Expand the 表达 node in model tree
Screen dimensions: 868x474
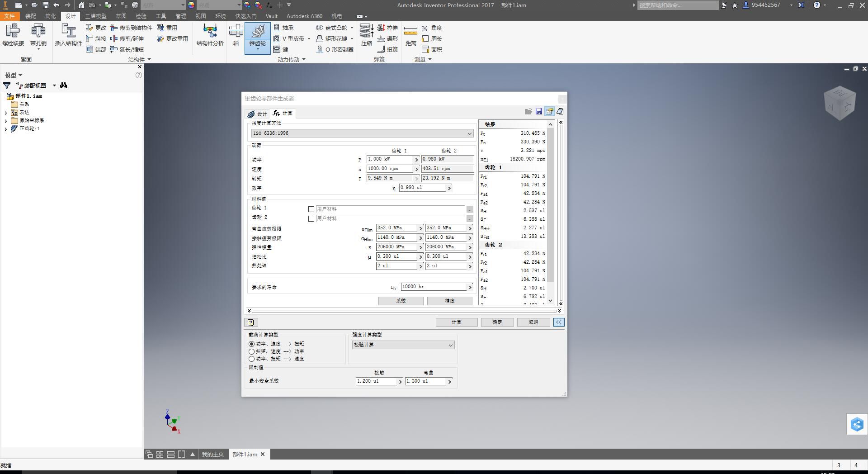pos(6,112)
